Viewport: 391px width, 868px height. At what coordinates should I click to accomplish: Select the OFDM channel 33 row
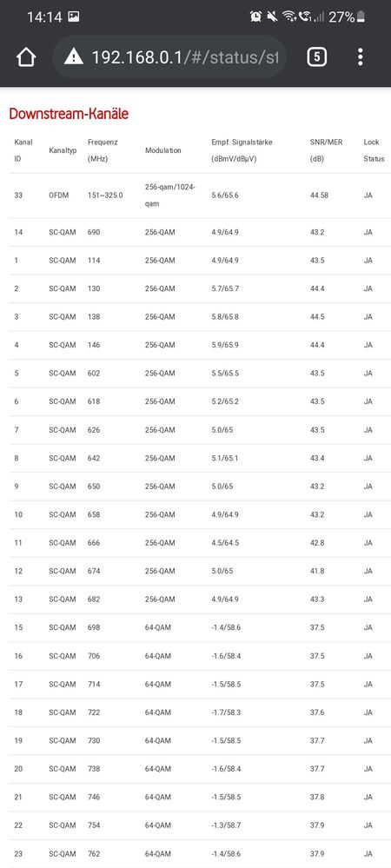(200, 195)
